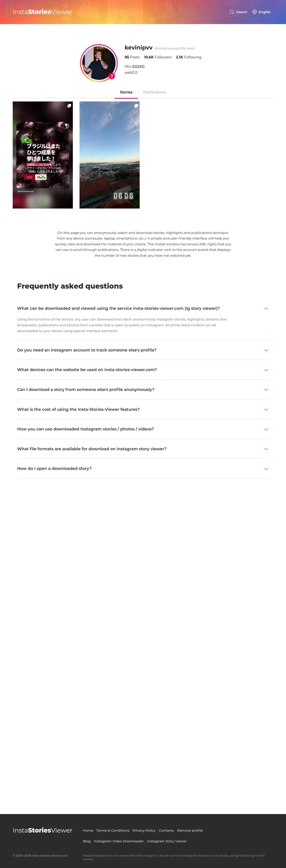Viewport: 286px width, 868px height.
Task: Click multi-image icon on Japanese story
Action: click(69, 106)
